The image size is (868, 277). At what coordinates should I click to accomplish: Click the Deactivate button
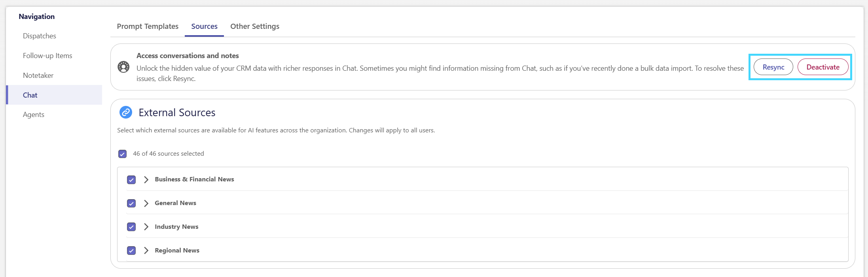[823, 67]
